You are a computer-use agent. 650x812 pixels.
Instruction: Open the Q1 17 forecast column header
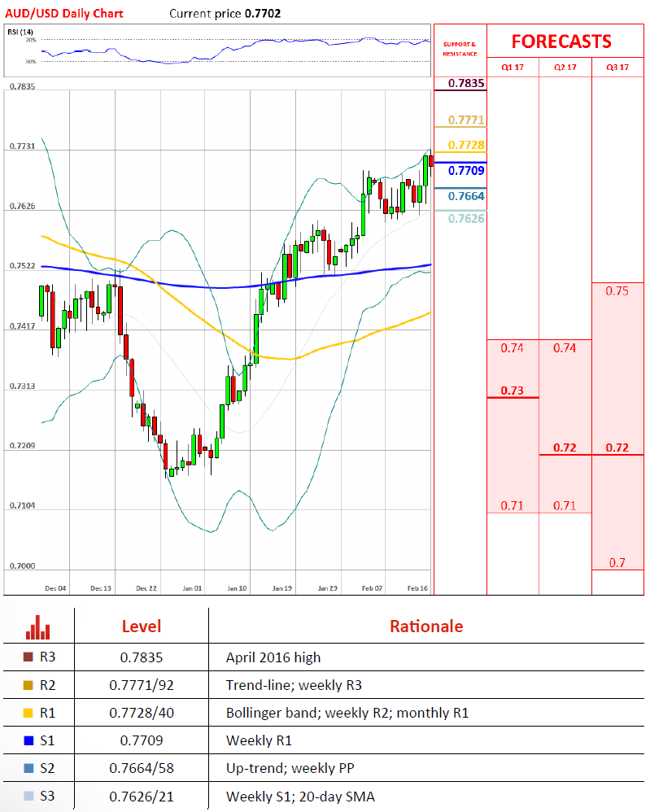click(x=513, y=68)
